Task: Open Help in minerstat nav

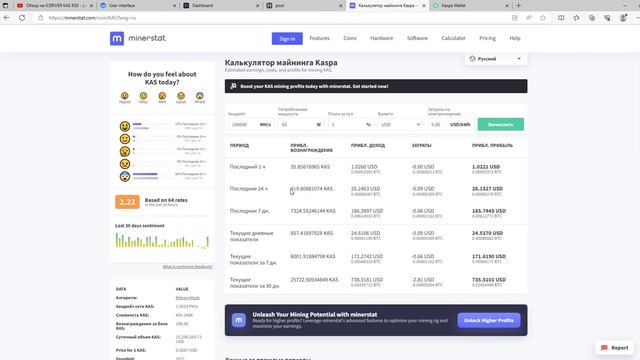Action: click(x=515, y=38)
